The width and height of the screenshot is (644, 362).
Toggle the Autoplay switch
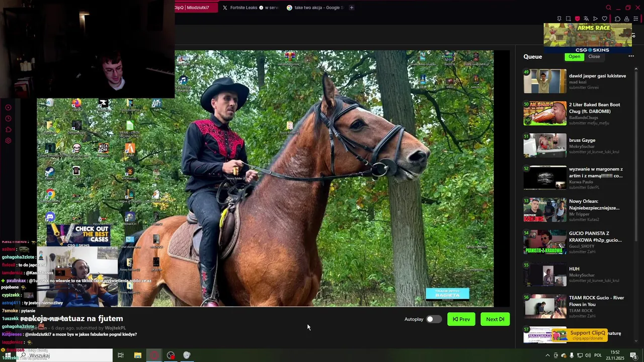pyautogui.click(x=434, y=319)
